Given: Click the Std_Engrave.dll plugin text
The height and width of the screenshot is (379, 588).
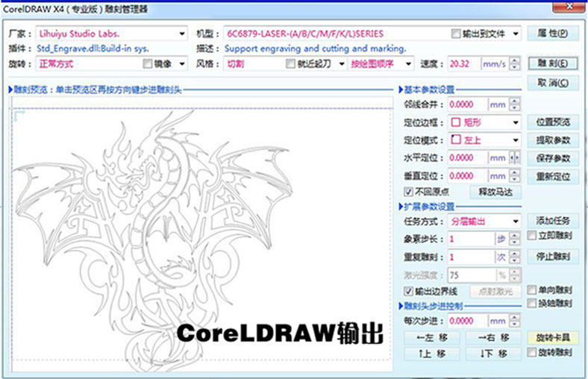Looking at the screenshot, I should click(93, 48).
